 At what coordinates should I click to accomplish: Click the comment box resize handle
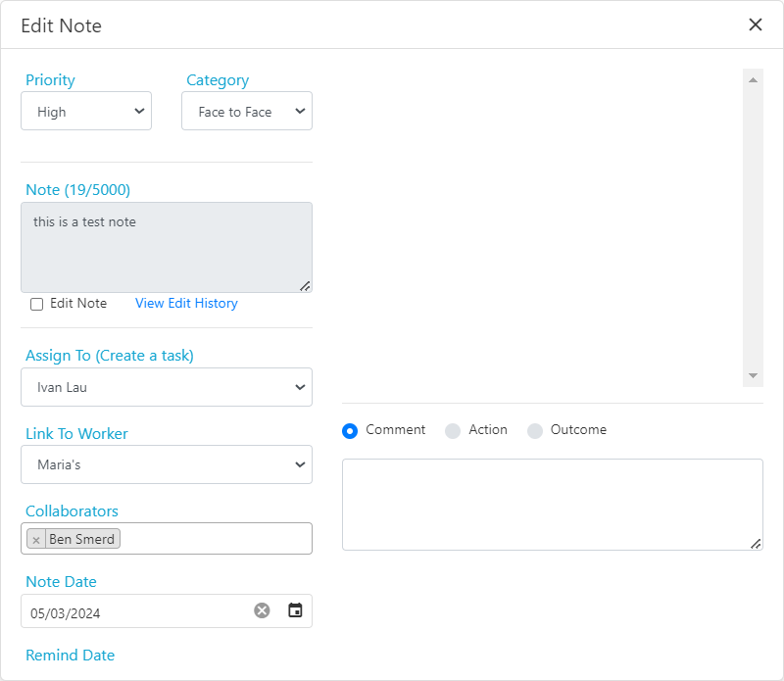point(756,544)
